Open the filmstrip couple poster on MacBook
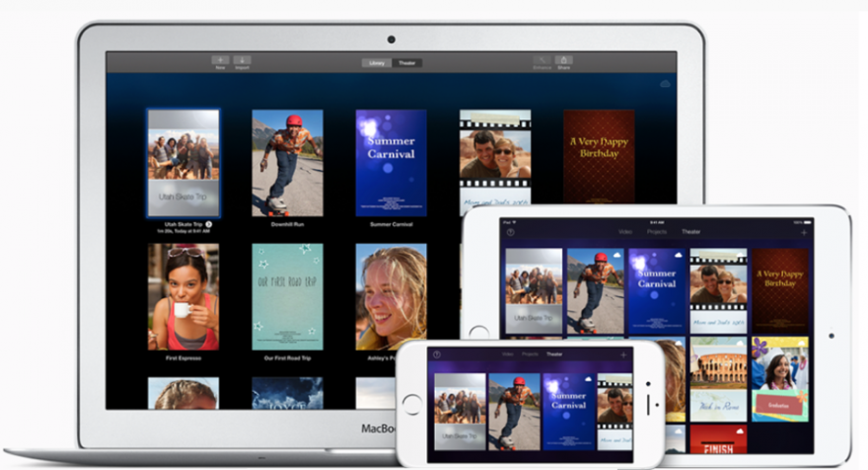The width and height of the screenshot is (868, 470). click(495, 157)
